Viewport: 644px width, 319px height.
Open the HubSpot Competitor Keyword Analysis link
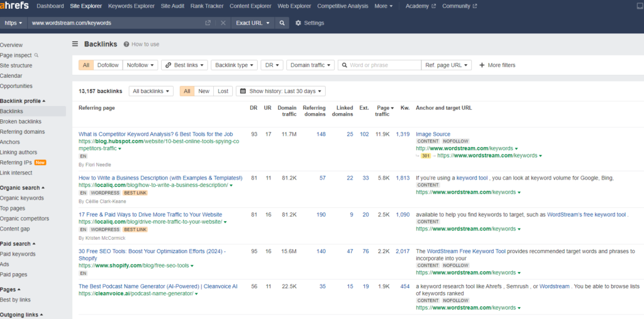(156, 134)
